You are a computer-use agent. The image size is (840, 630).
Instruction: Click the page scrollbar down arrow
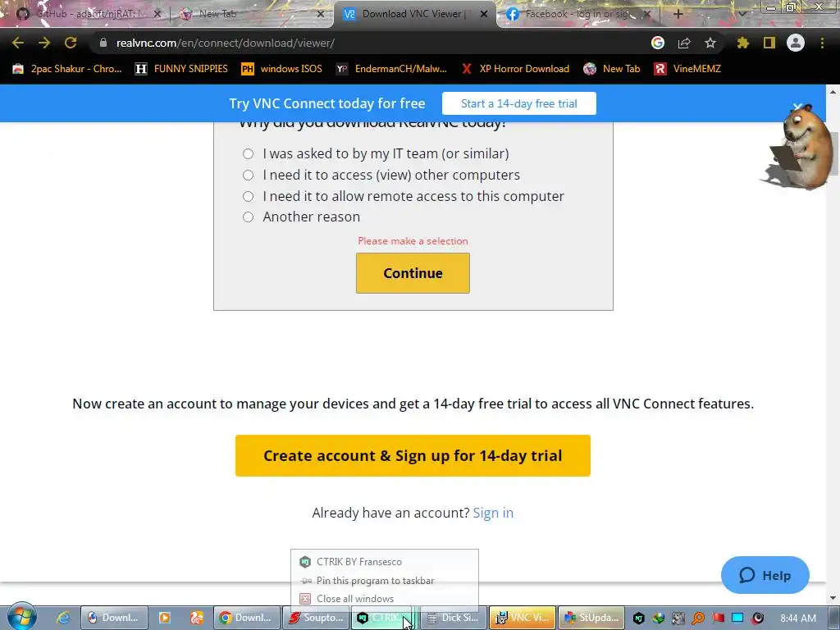[833, 597]
